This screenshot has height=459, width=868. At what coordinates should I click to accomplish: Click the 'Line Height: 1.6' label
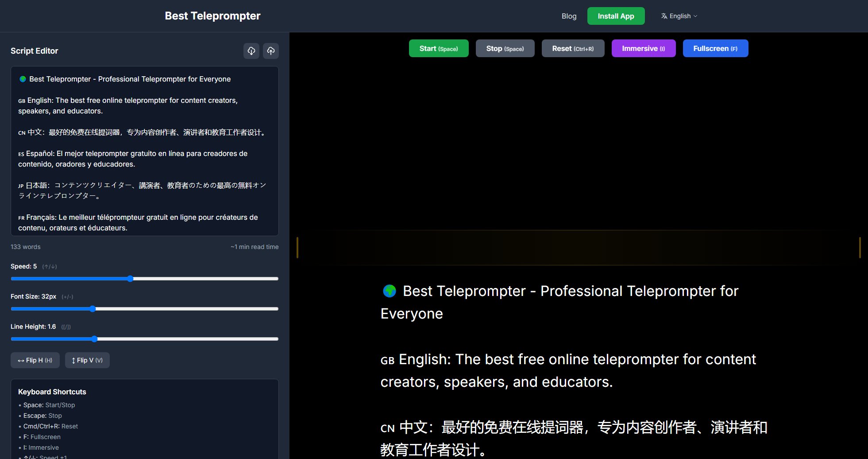tap(33, 327)
